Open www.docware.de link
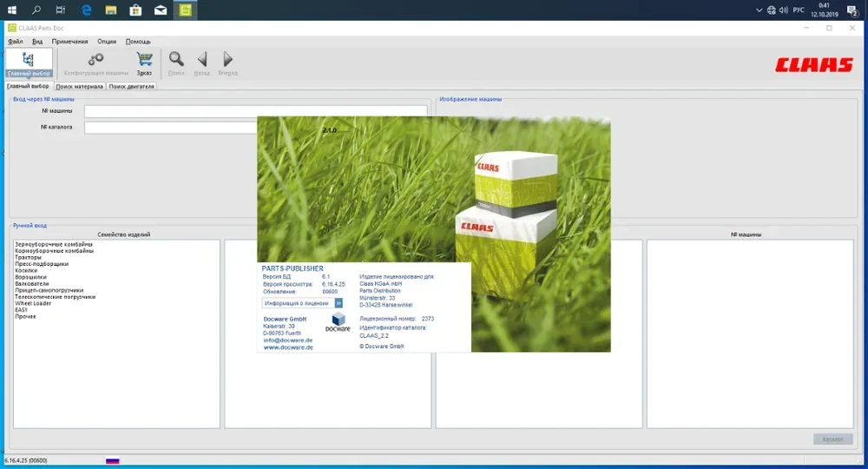Viewport: 868px width, 469px height. [x=288, y=347]
